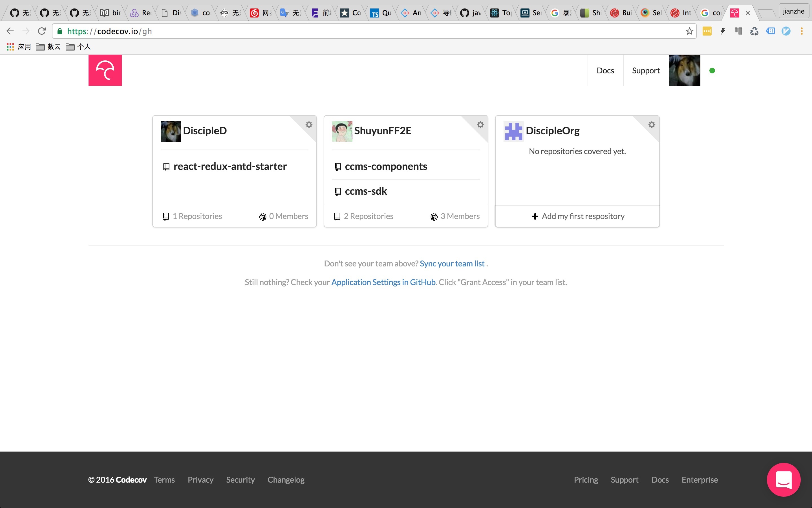Click the secure lock icon in address bar
The height and width of the screenshot is (508, 812).
pos(60,31)
